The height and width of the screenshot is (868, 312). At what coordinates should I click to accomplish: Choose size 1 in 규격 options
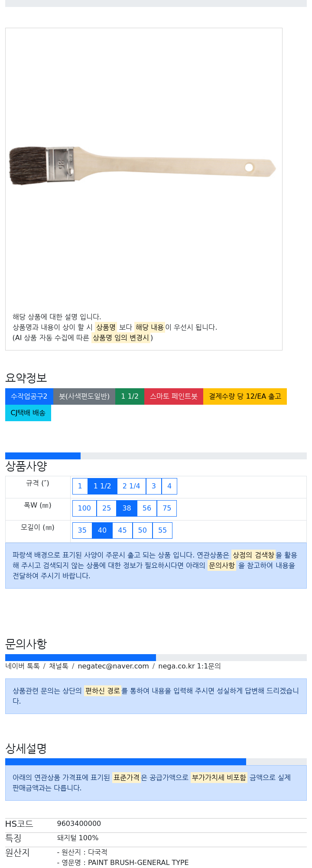point(80,486)
